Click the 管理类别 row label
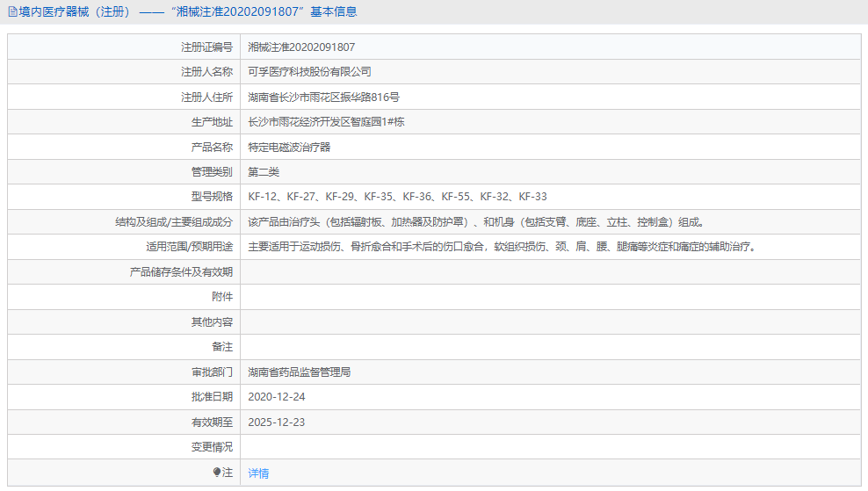 [212, 172]
